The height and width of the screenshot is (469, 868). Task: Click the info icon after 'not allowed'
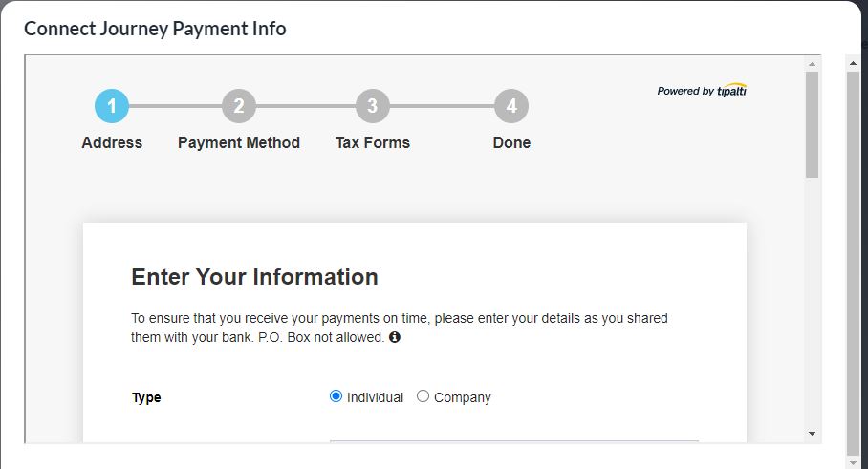[395, 338]
